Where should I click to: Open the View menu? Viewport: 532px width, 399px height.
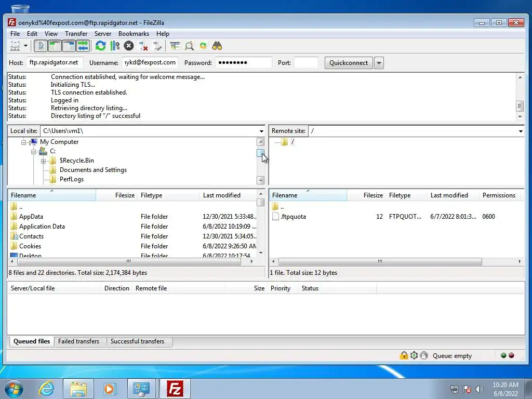click(51, 34)
